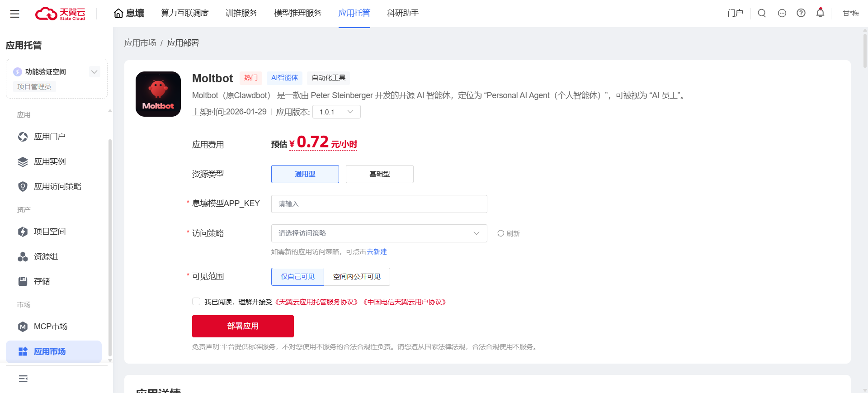Open the notification bell icon

point(820,13)
